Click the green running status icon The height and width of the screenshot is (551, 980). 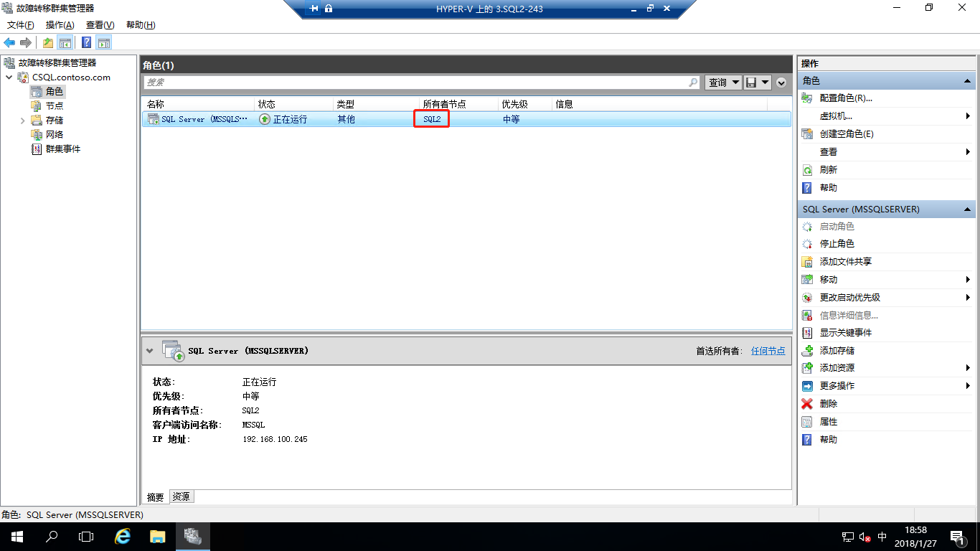coord(265,119)
